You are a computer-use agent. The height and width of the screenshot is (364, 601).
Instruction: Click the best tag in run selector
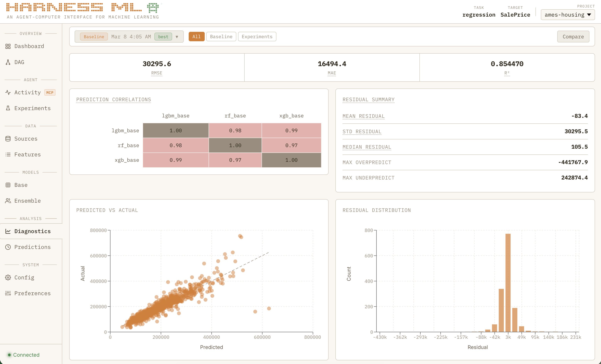163,37
